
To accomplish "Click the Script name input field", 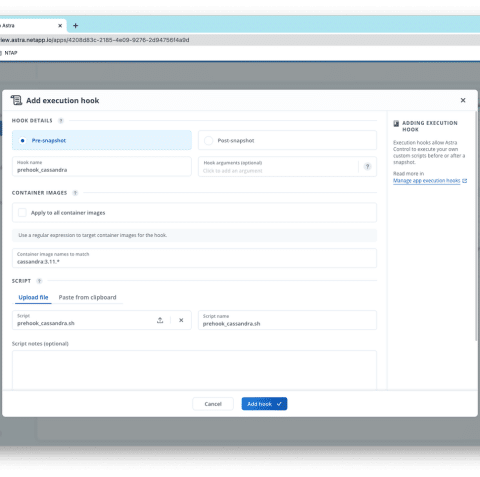I will [287, 320].
